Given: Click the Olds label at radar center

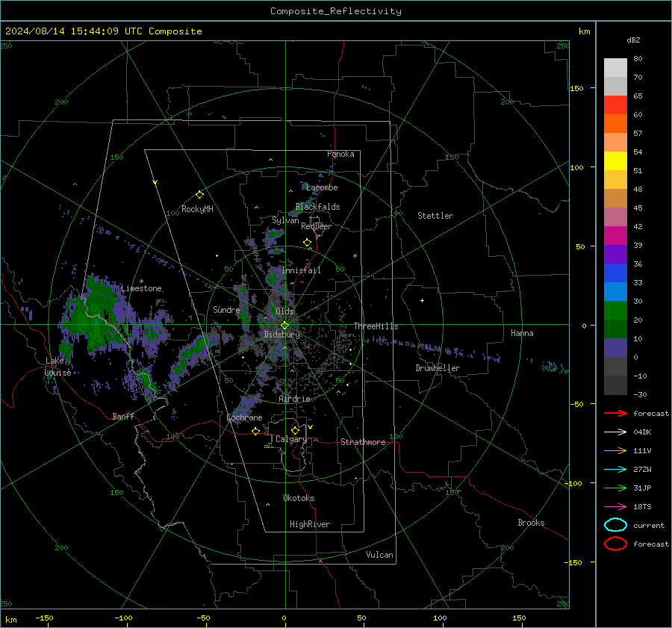Looking at the screenshot, I should (x=284, y=311).
